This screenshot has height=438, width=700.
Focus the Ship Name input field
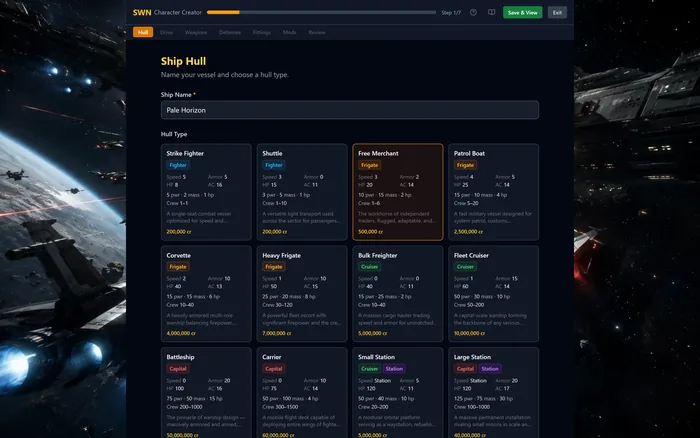[350, 110]
